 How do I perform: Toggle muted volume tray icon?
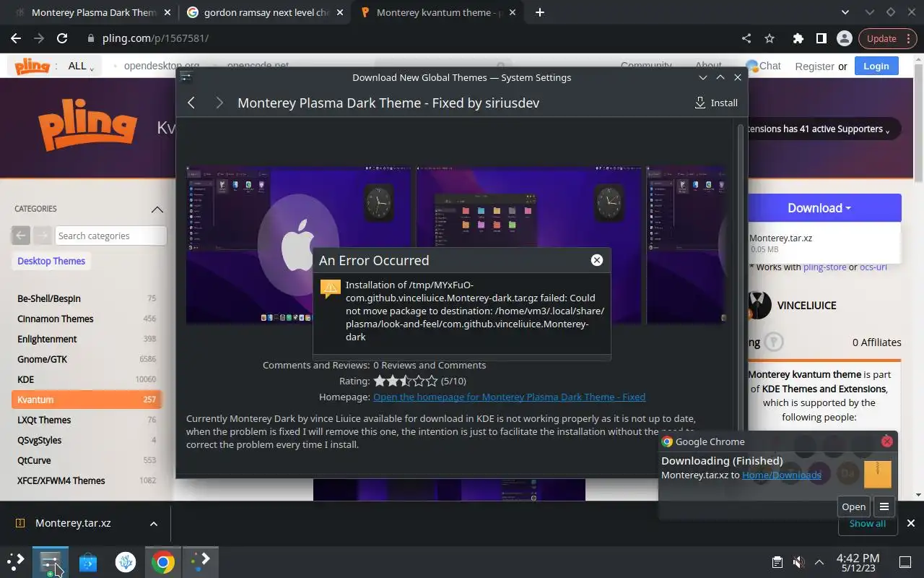(798, 562)
